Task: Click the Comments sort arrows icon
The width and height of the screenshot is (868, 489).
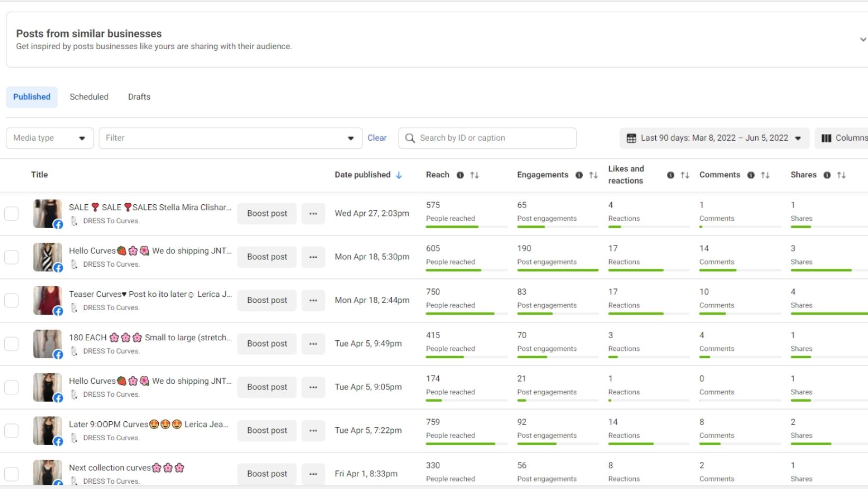Action: 765,175
